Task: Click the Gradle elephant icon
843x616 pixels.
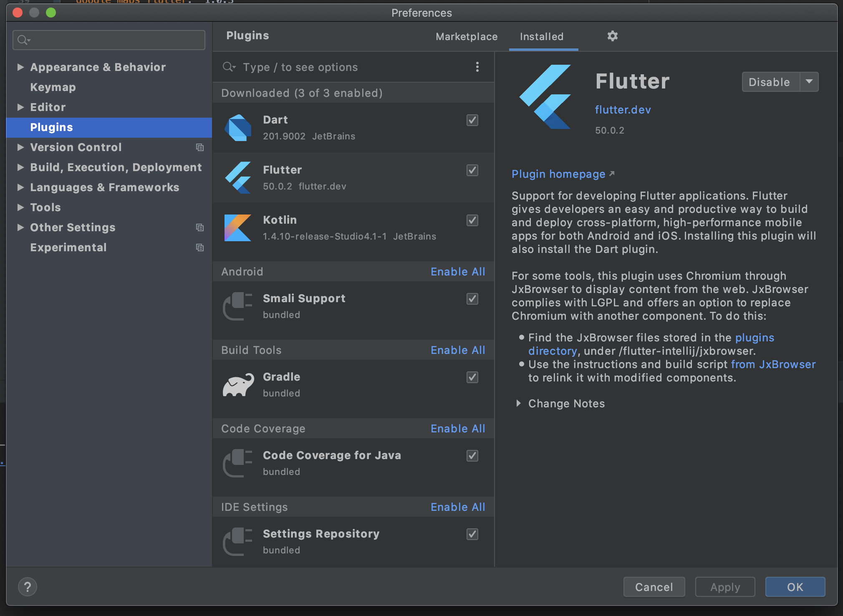Action: tap(238, 384)
